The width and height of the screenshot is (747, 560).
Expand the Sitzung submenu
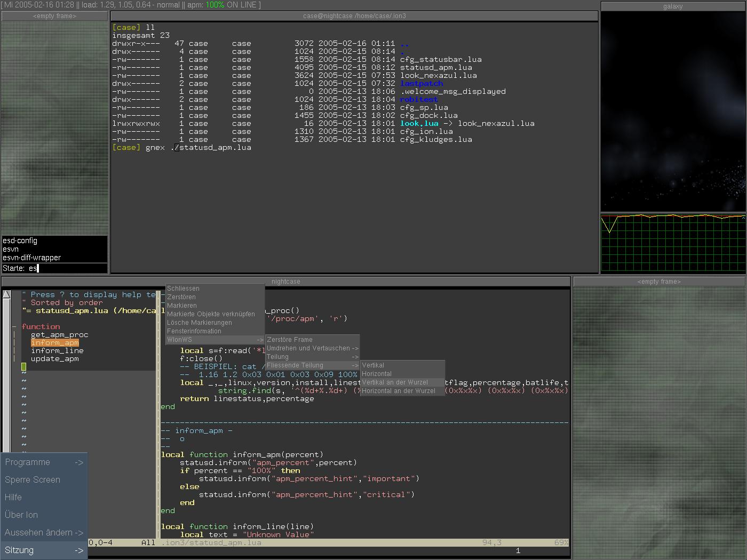click(x=44, y=550)
